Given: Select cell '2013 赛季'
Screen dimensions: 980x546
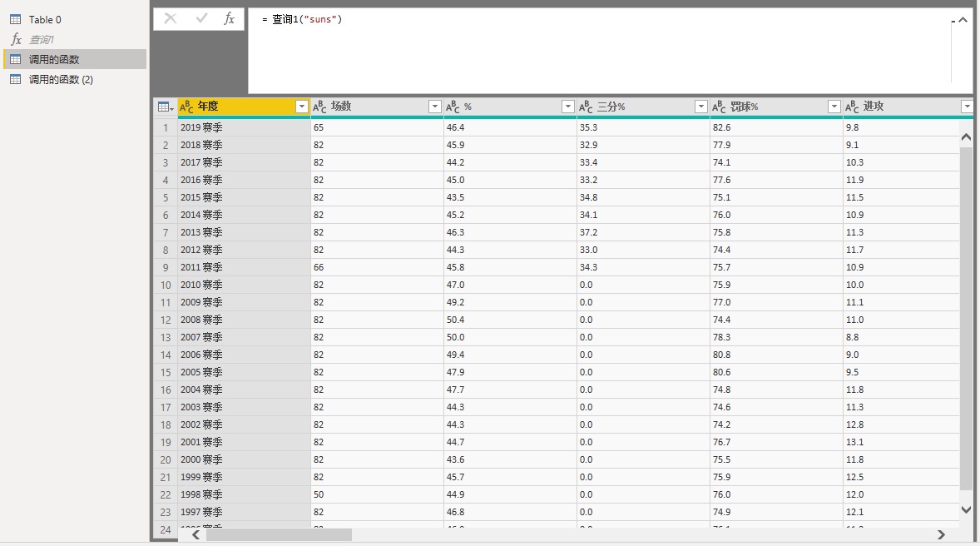Looking at the screenshot, I should point(244,233).
